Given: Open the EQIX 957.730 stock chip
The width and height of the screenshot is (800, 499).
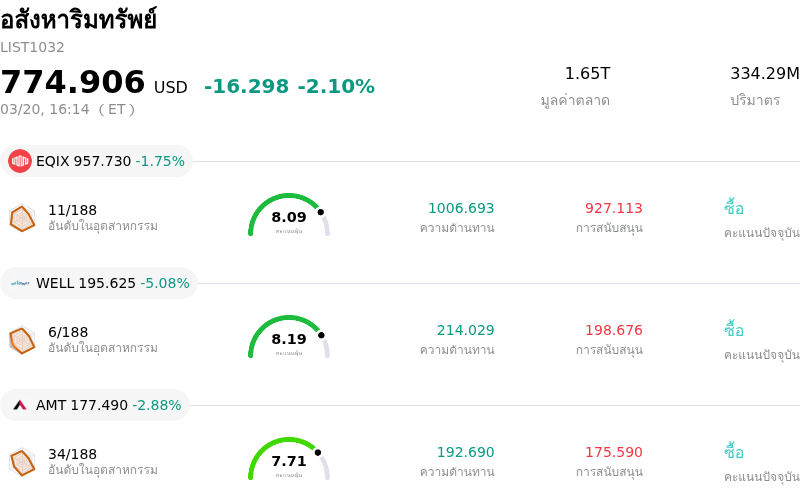Looking at the screenshot, I should tap(97, 161).
